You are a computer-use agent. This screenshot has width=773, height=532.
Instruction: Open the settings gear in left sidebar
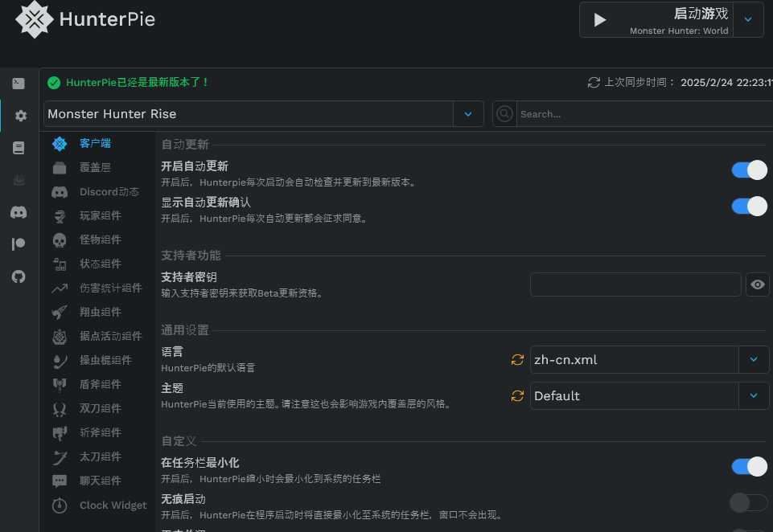20,116
